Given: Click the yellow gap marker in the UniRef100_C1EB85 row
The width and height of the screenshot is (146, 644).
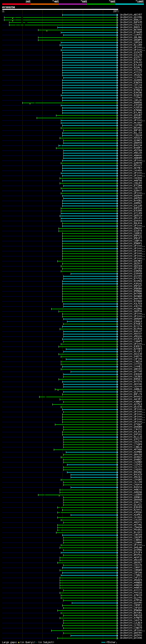Looking at the screenshot, I should coord(59,496).
